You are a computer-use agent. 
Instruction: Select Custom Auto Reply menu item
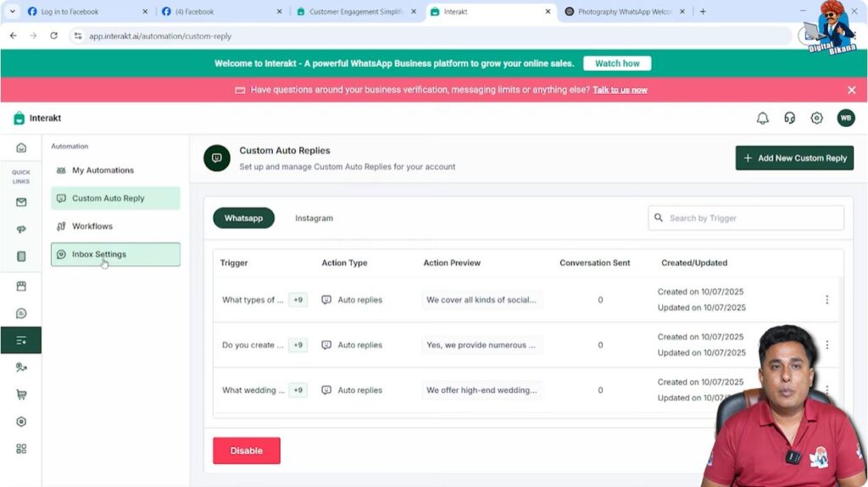pyautogui.click(x=115, y=198)
